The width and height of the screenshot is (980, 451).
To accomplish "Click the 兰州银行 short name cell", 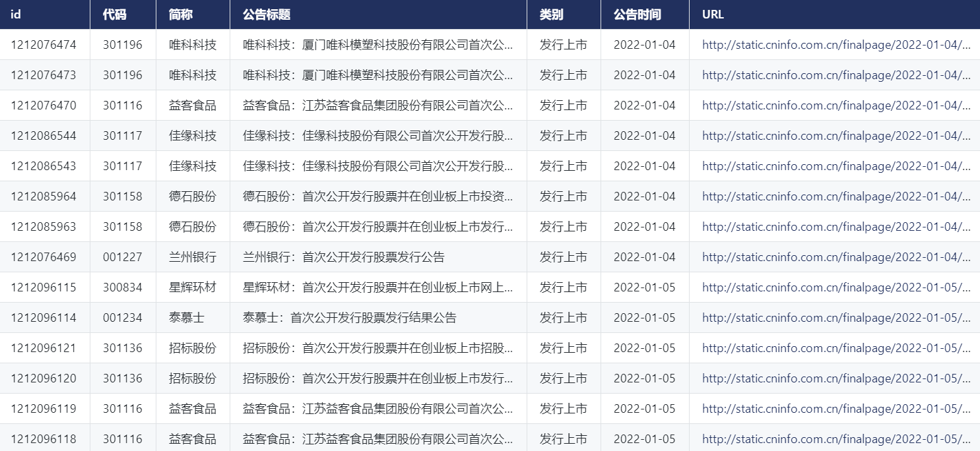I will 193,257.
